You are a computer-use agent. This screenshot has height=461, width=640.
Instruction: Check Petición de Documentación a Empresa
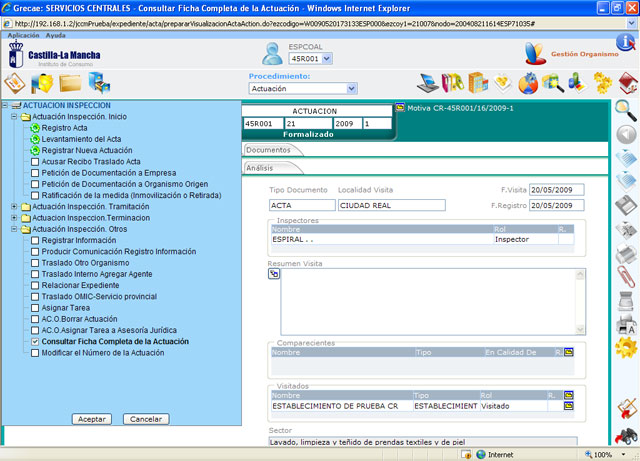click(x=35, y=173)
